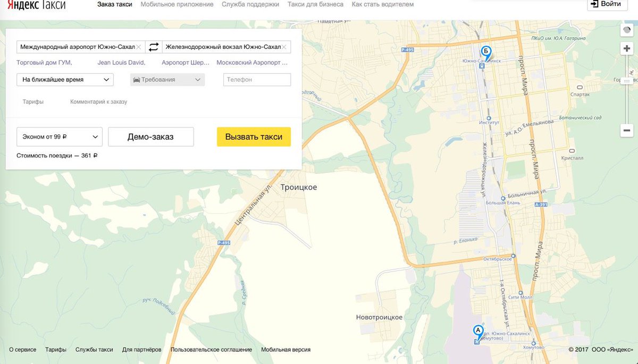Click the Октябрьское map label
Image resolution: width=638 pixels, height=364 pixels.
[498, 259]
